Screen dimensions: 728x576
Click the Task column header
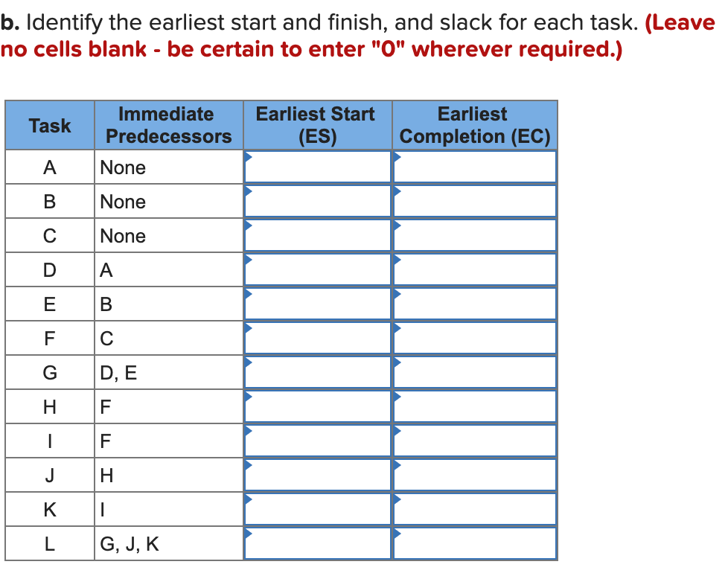click(49, 125)
